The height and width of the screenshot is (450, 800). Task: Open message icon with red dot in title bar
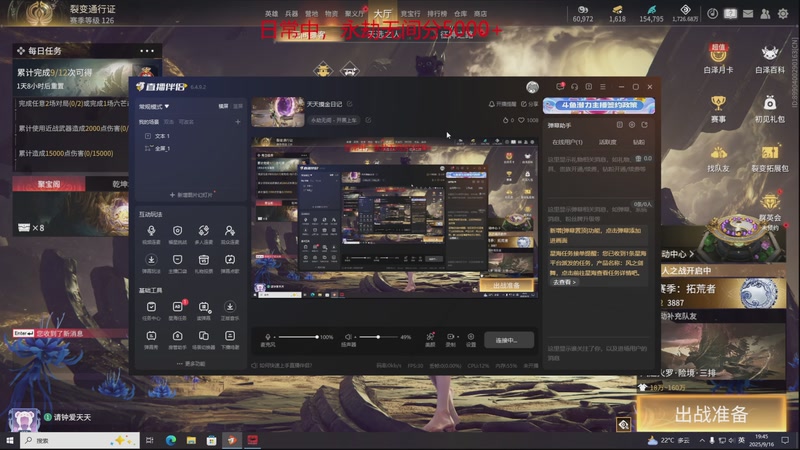coord(560,87)
